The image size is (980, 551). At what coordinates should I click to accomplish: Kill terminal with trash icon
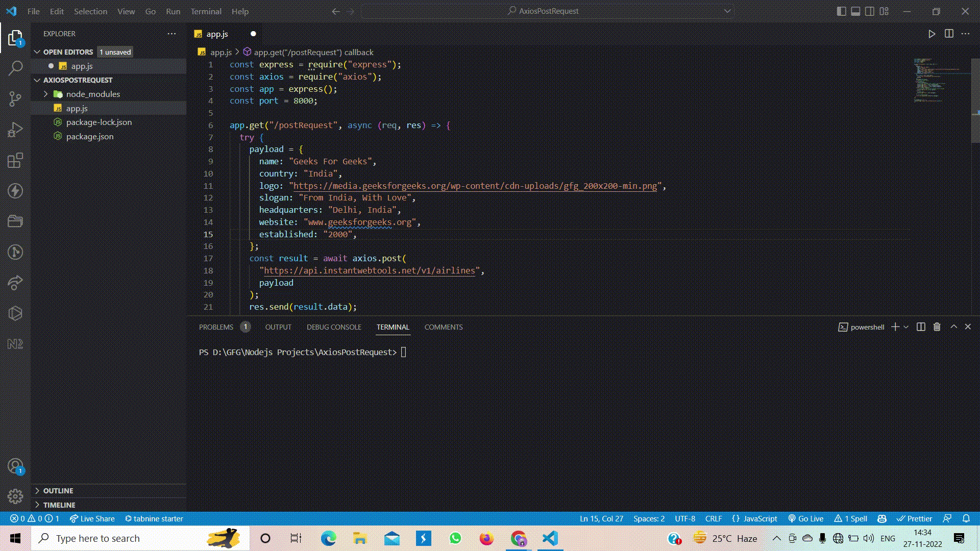tap(937, 327)
